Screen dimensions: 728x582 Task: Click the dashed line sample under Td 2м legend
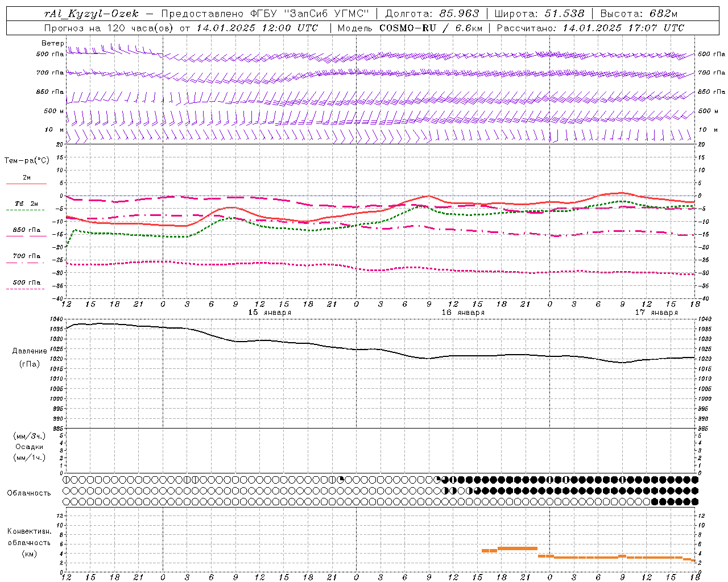tap(26, 210)
